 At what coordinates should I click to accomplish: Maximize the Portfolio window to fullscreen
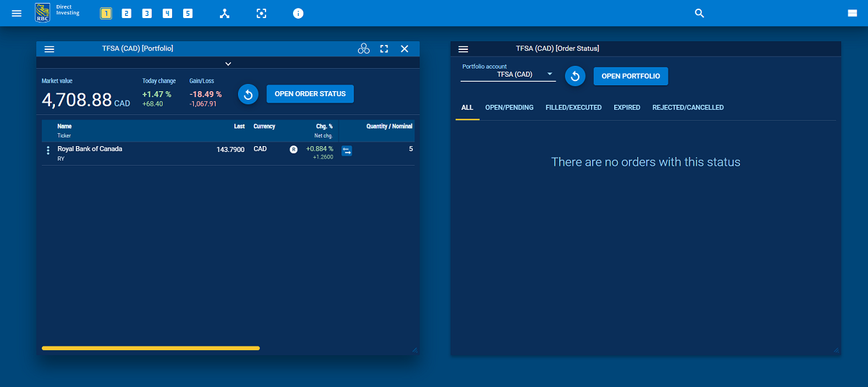[x=384, y=48]
